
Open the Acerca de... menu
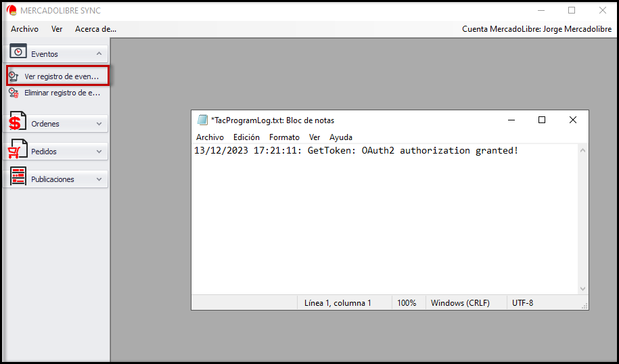95,29
